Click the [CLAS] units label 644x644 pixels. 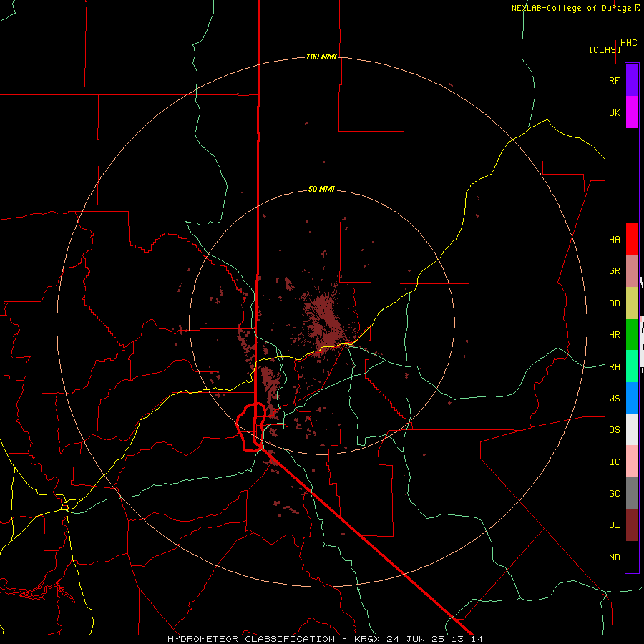[605, 49]
